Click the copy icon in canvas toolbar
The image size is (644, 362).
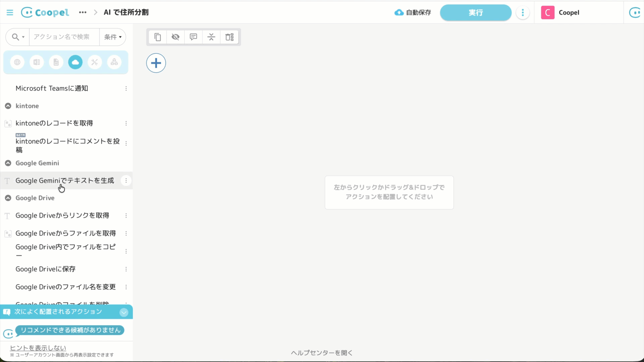[x=158, y=37]
